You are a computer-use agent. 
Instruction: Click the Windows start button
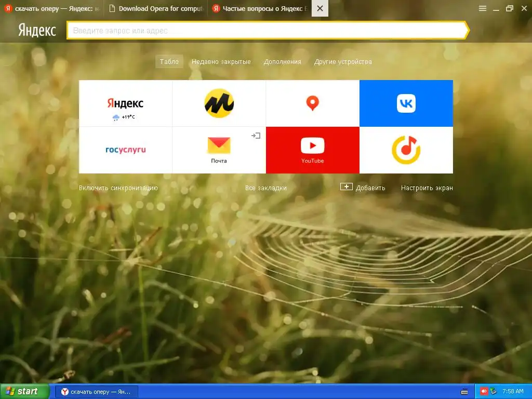[24, 391]
